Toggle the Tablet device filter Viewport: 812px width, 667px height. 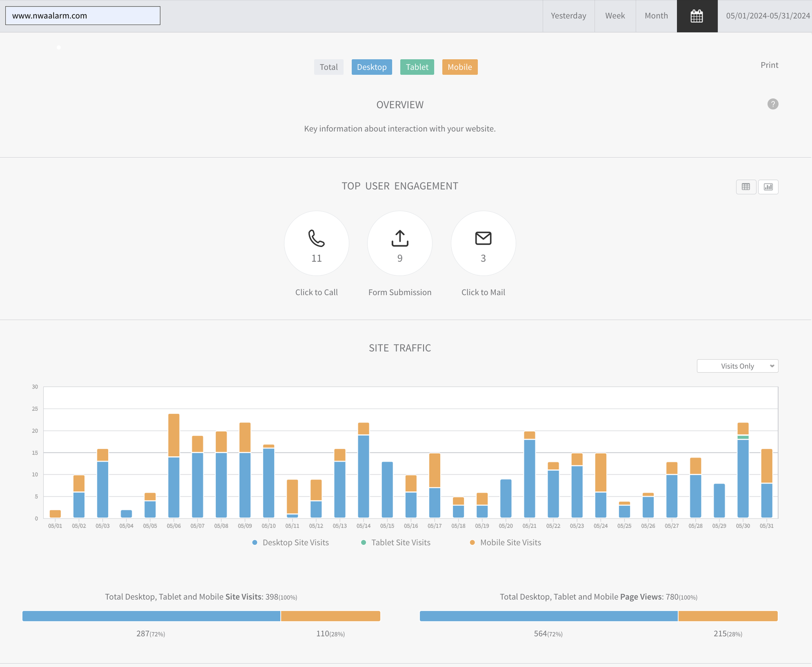point(417,67)
